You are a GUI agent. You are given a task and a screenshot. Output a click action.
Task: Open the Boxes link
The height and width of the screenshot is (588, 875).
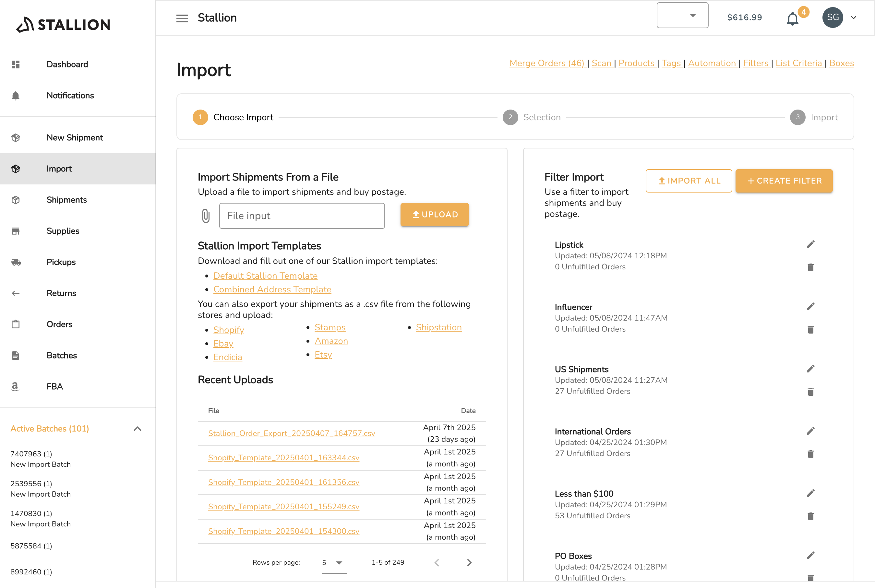841,63
